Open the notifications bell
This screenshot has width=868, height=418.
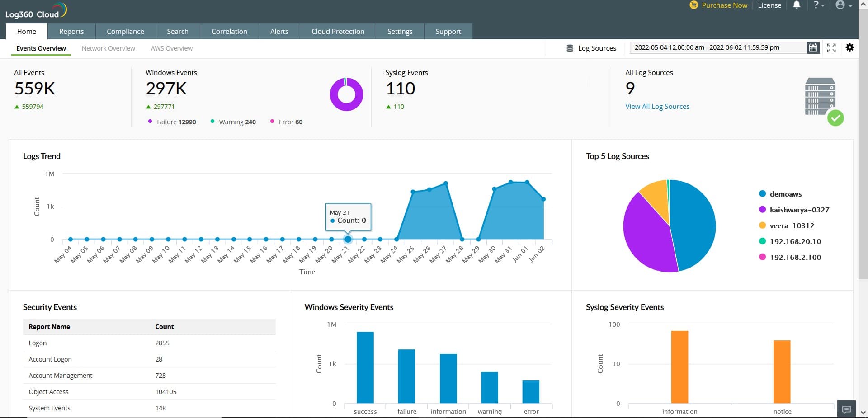797,5
